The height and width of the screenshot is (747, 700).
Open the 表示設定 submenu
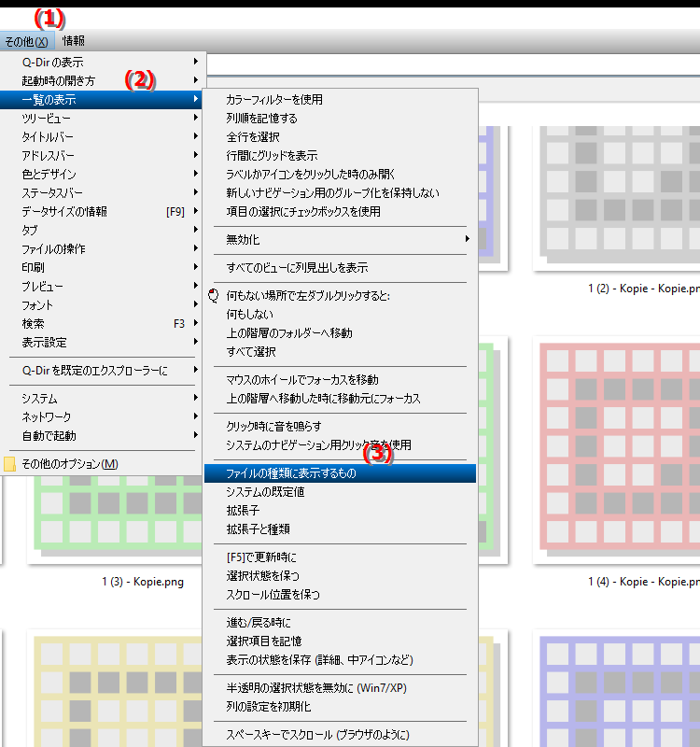click(x=102, y=342)
